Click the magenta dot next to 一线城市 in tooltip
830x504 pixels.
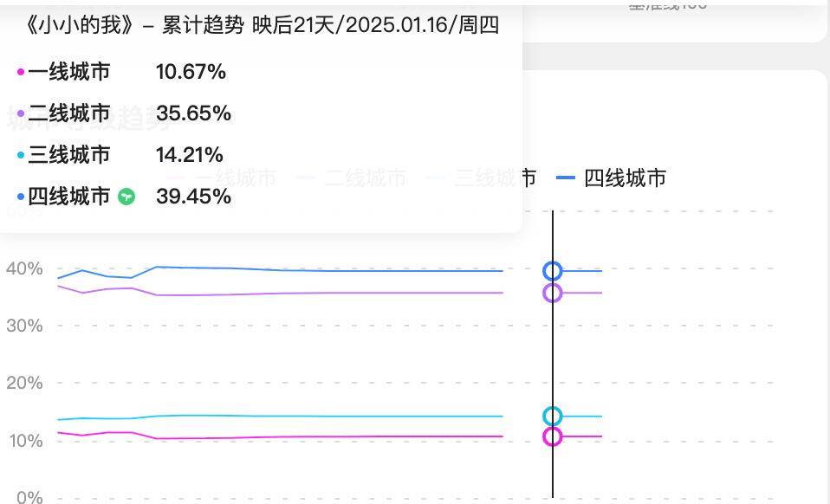[21, 71]
